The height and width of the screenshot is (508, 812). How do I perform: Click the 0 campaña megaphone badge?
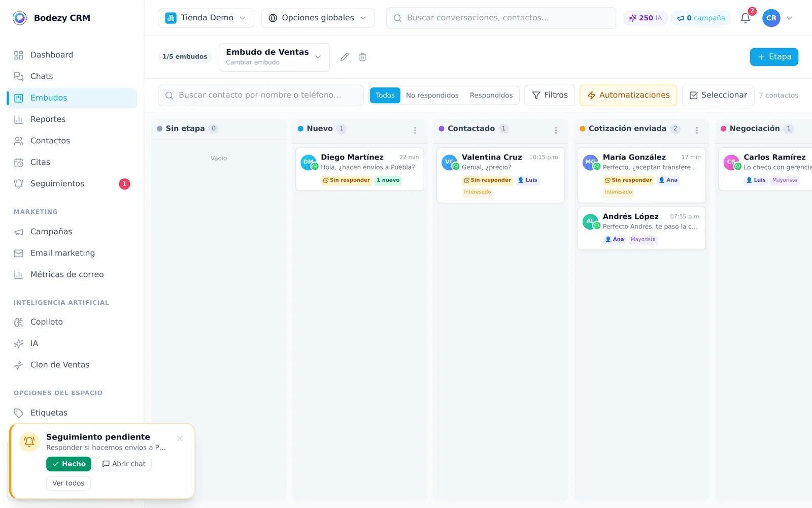(x=701, y=18)
